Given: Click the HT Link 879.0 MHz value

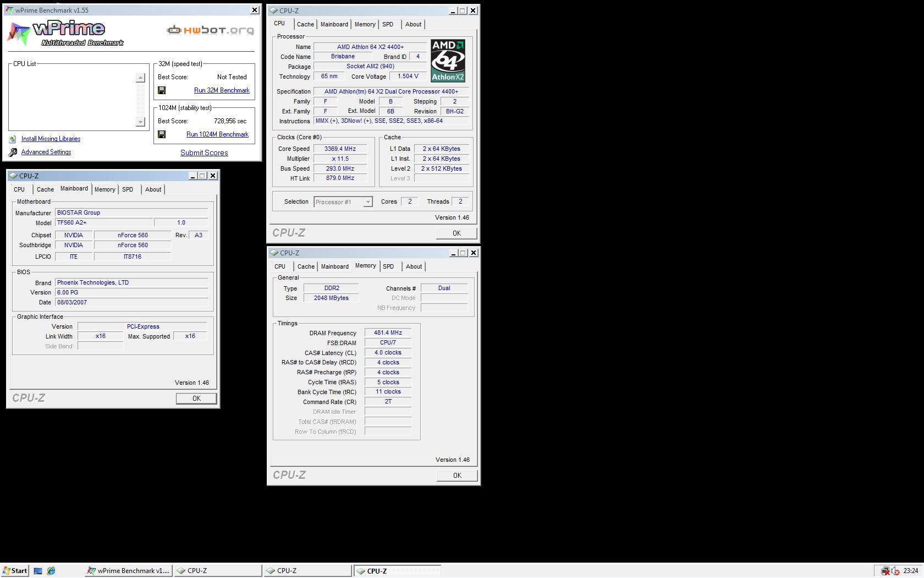Looking at the screenshot, I should 340,178.
